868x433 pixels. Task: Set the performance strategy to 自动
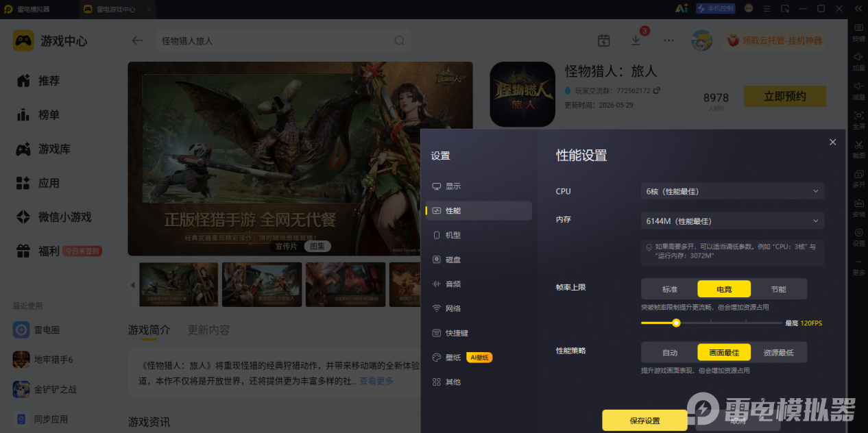point(669,353)
